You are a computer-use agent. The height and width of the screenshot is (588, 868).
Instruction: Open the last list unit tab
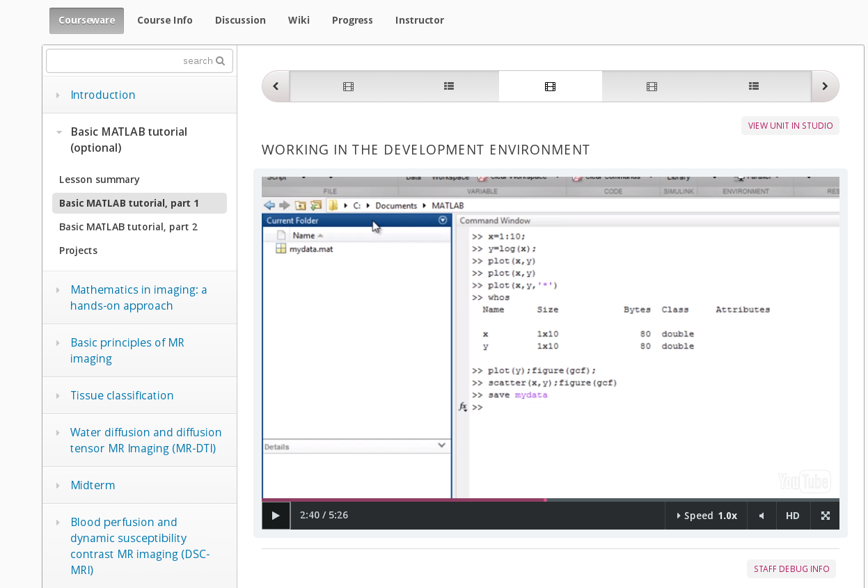coord(753,86)
